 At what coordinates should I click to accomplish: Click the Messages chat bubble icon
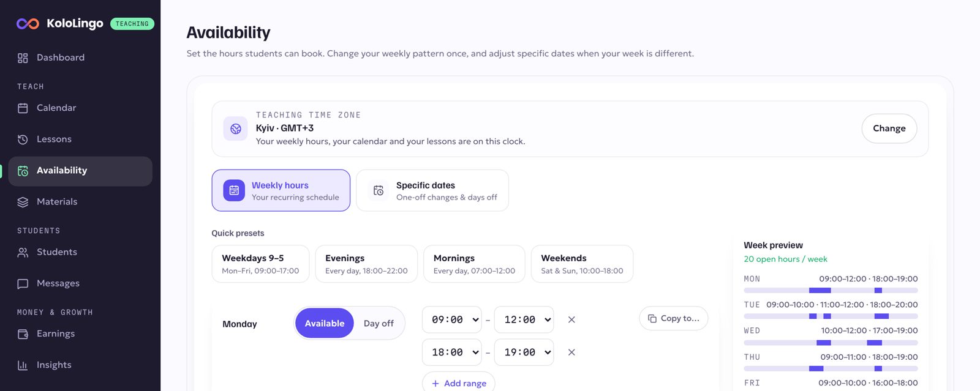[x=23, y=284]
